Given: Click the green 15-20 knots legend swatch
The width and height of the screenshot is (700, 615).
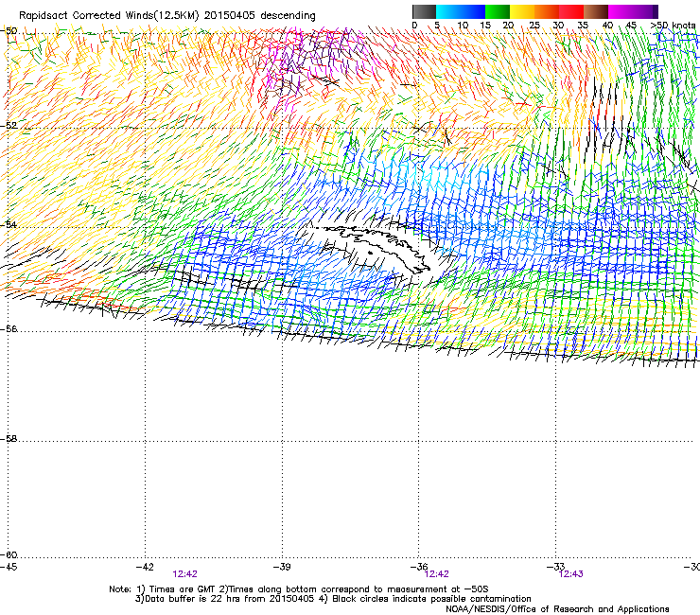Looking at the screenshot, I should [498, 11].
